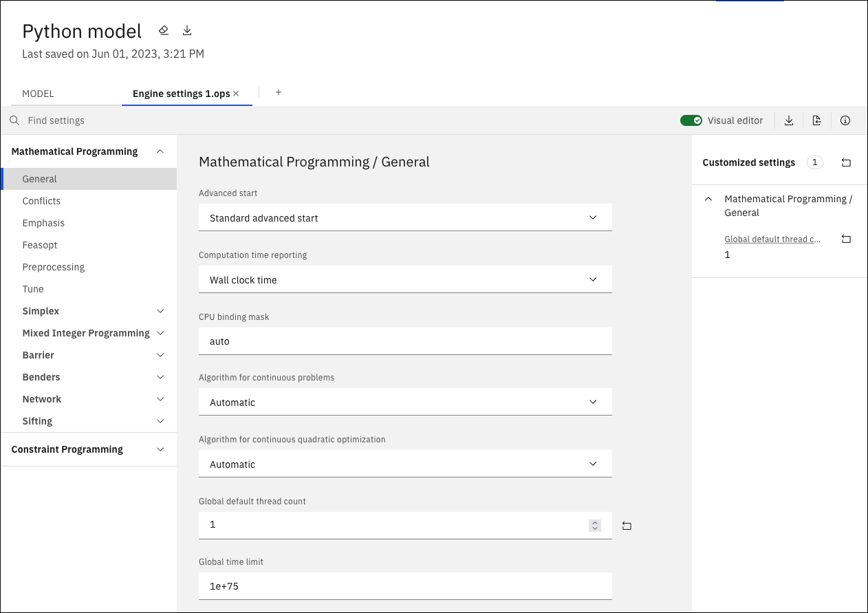
Task: Open the info icon in settings toolbar
Action: click(x=845, y=120)
